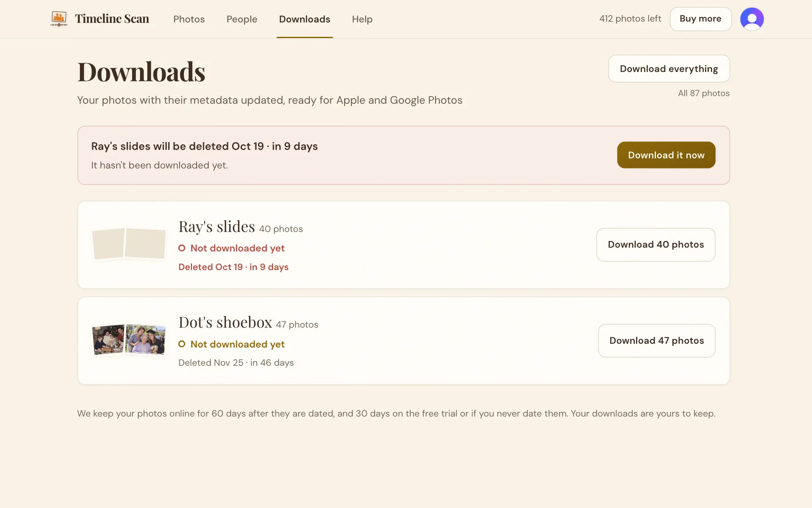Click the Timeline Scan logo icon
This screenshot has height=508, width=812.
[59, 19]
